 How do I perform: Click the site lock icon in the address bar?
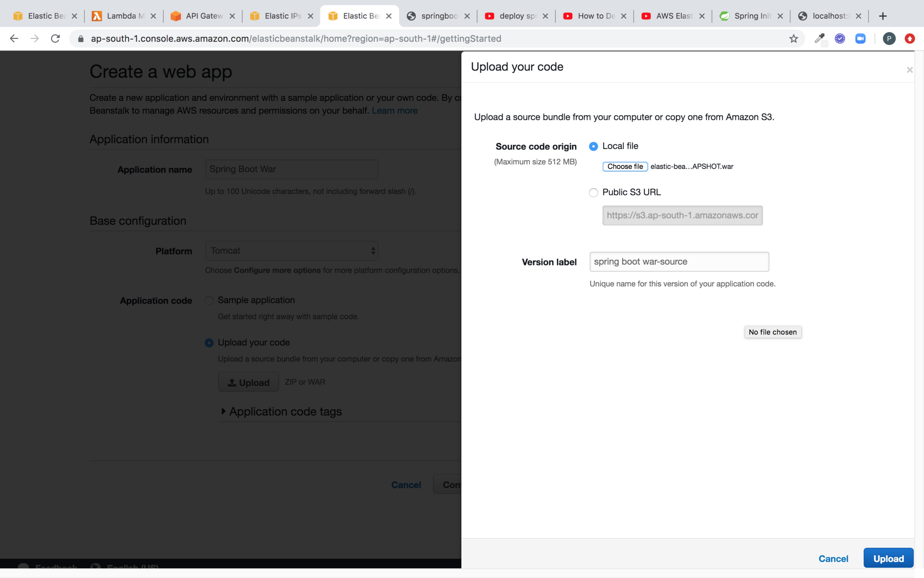[x=81, y=39]
